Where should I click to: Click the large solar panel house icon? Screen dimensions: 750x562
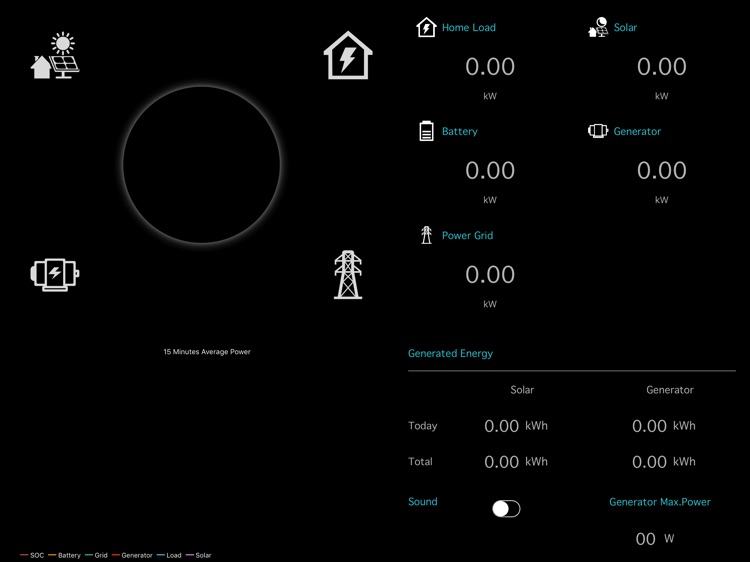point(55,55)
